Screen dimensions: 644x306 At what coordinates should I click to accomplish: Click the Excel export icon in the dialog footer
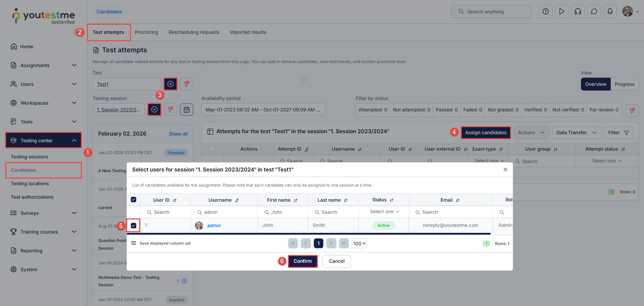(486, 244)
